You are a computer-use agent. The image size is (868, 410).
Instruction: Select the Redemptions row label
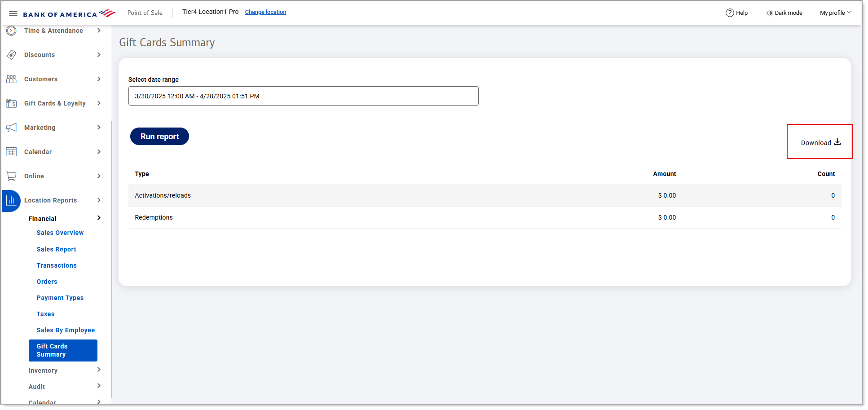point(154,217)
